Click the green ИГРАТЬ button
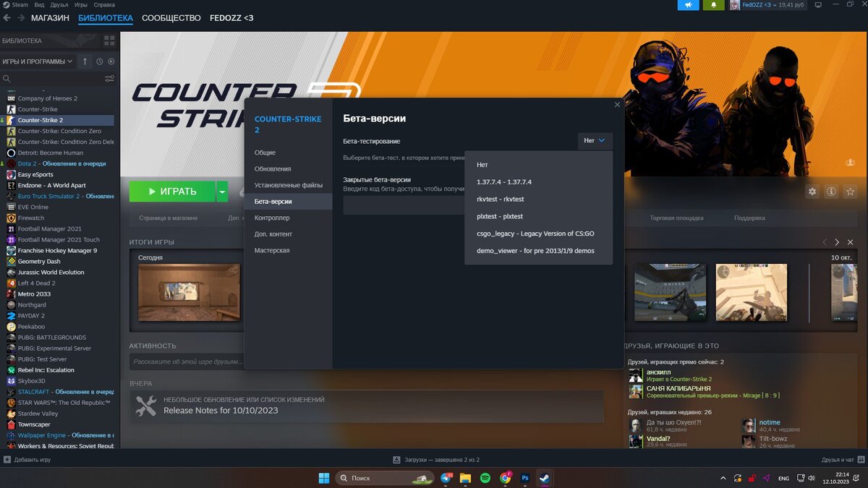The height and width of the screenshot is (488, 868). (172, 192)
